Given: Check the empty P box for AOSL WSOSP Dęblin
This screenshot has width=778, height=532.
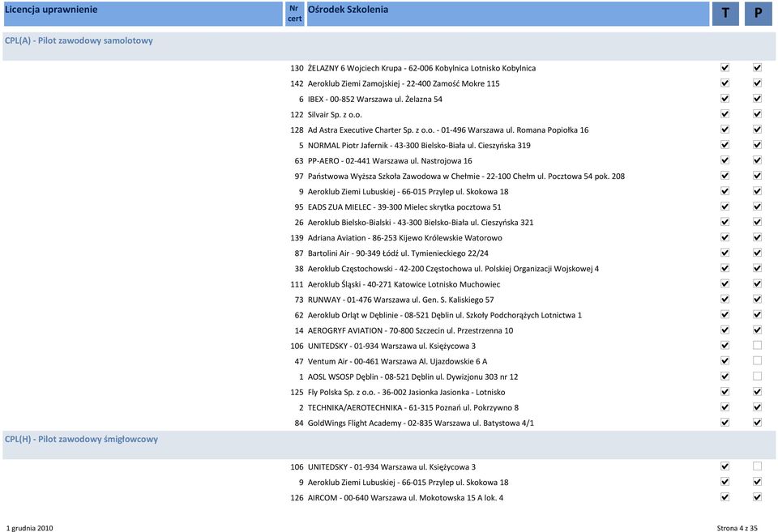Looking at the screenshot, I should (x=757, y=376).
